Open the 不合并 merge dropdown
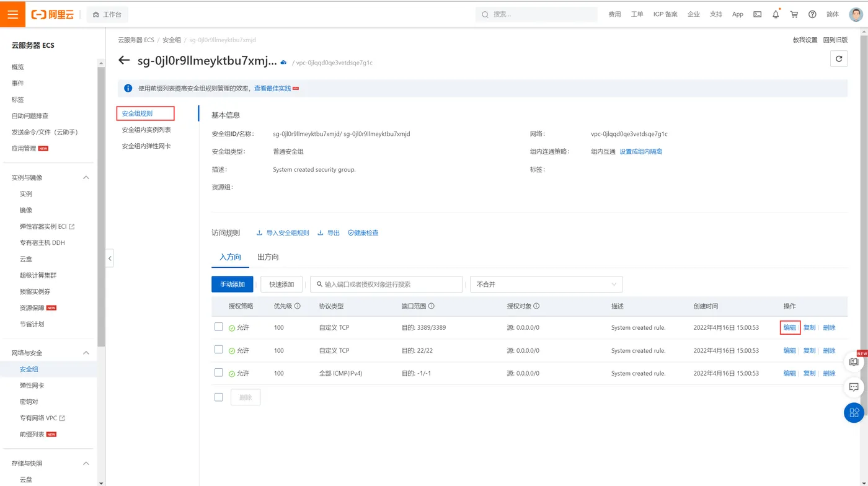 (x=546, y=285)
